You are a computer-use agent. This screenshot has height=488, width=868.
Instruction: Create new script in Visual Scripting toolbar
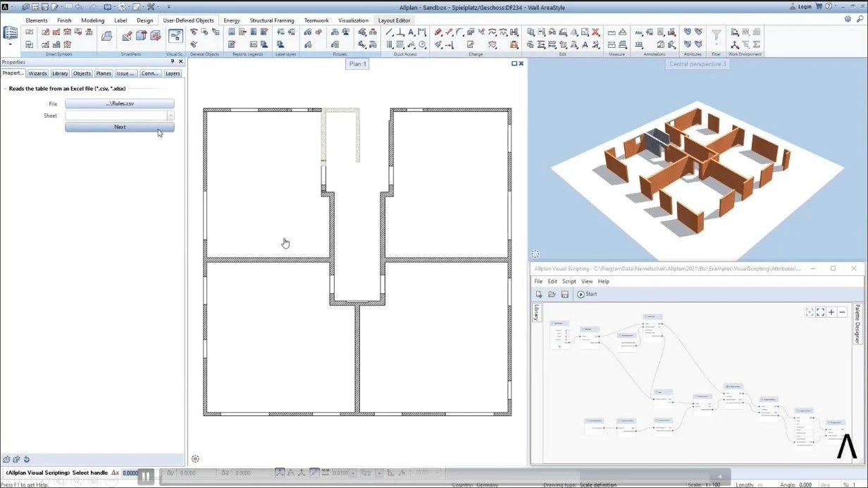pos(539,294)
